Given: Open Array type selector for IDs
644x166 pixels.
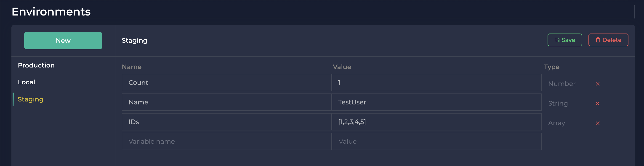Looking at the screenshot, I should [556, 123].
